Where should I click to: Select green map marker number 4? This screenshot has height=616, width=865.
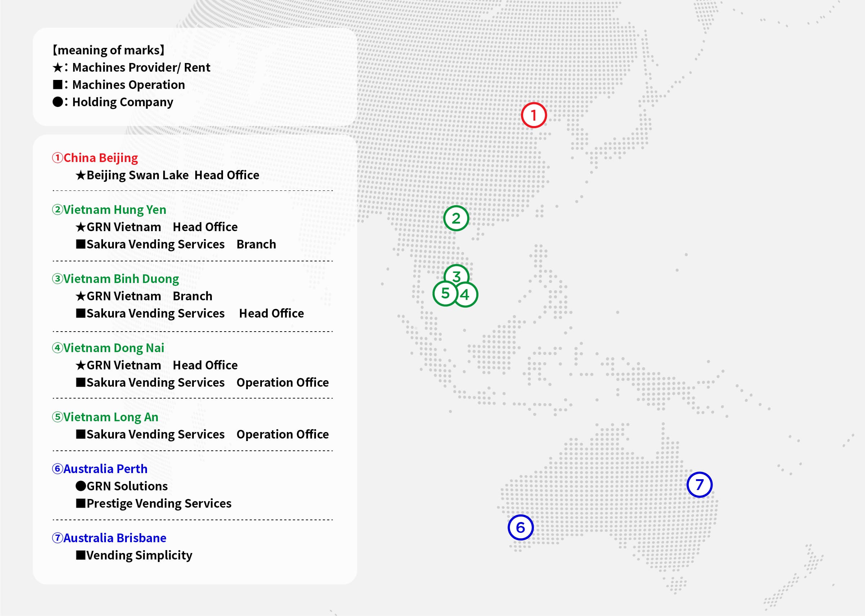[x=466, y=295]
